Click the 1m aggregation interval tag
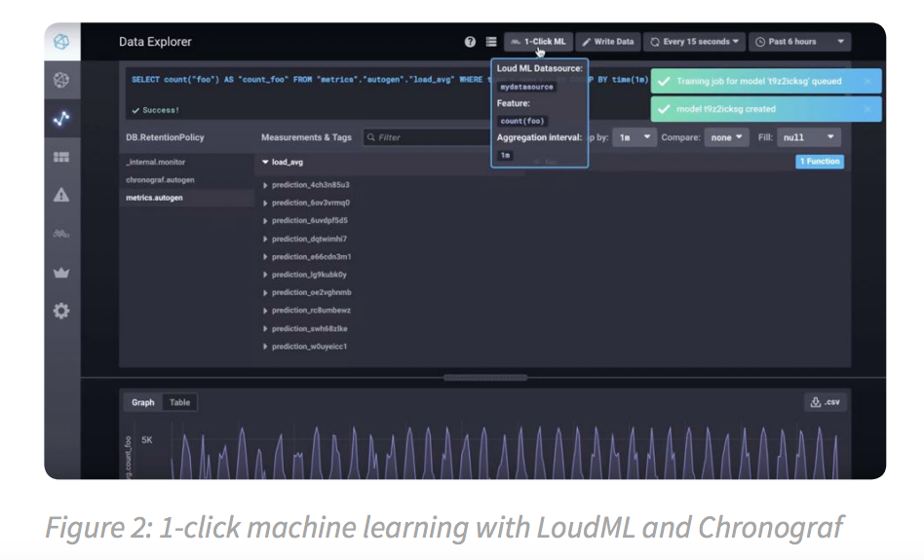The image size is (924, 560). [x=505, y=156]
